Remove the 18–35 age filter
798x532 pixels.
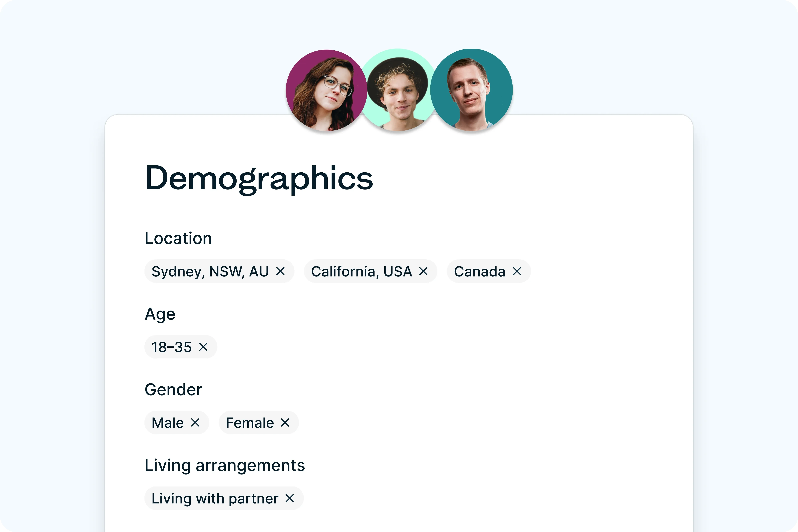(203, 347)
